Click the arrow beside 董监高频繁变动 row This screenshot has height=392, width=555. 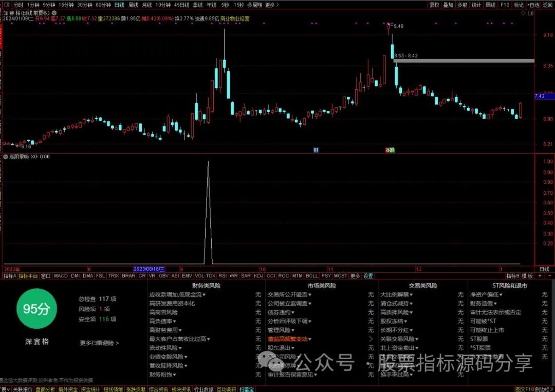point(371,339)
